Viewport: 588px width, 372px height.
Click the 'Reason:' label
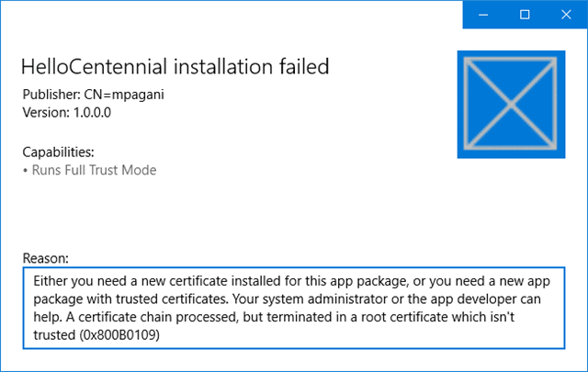point(43,259)
